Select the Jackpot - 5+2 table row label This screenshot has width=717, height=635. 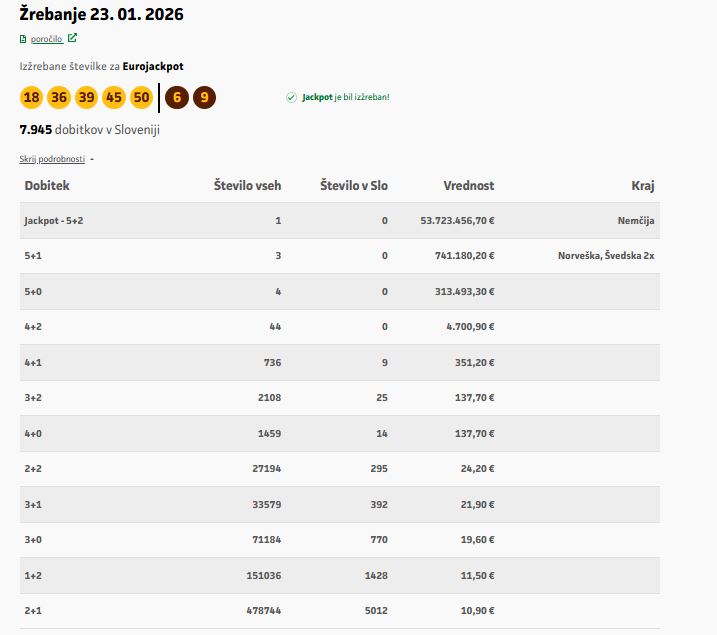54,220
